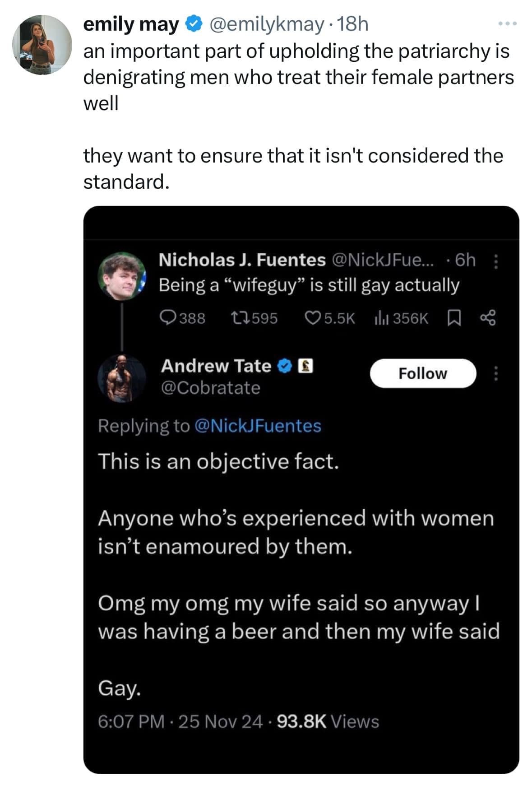The width and height of the screenshot is (532, 786).
Task: Click the @Cobratate handle
Action: coord(210,388)
